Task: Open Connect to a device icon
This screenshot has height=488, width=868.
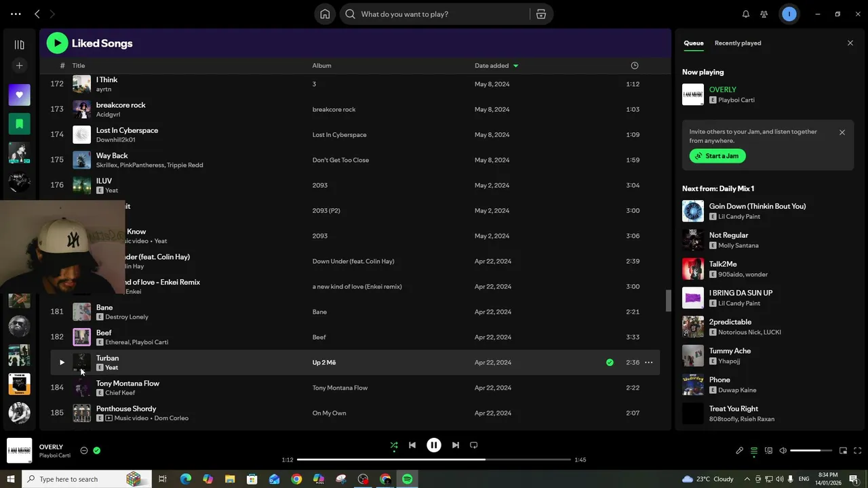Action: (x=768, y=451)
